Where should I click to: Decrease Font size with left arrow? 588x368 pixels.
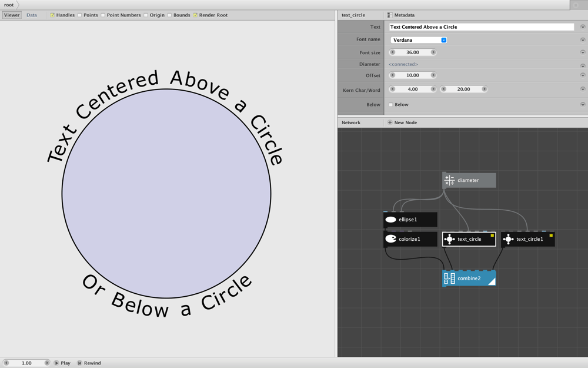[393, 52]
